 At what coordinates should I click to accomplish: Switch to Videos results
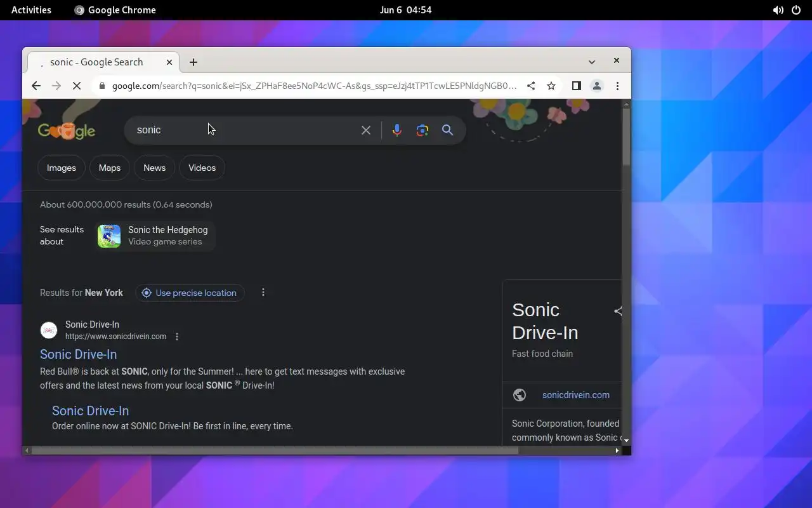pyautogui.click(x=202, y=168)
